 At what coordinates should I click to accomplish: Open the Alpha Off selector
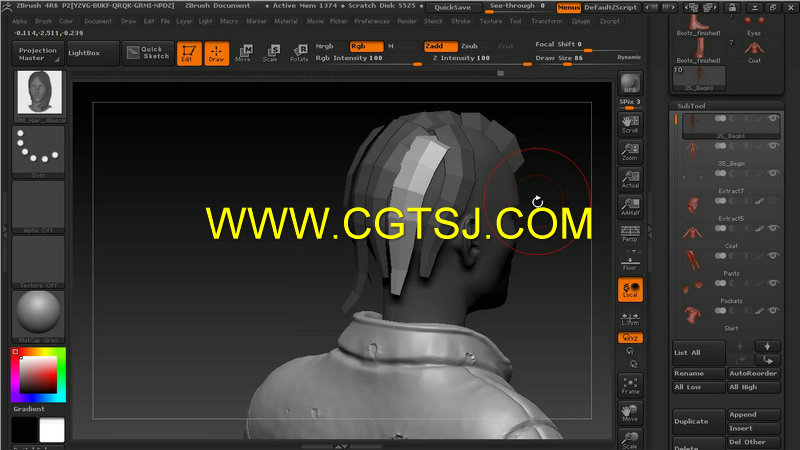pos(38,207)
